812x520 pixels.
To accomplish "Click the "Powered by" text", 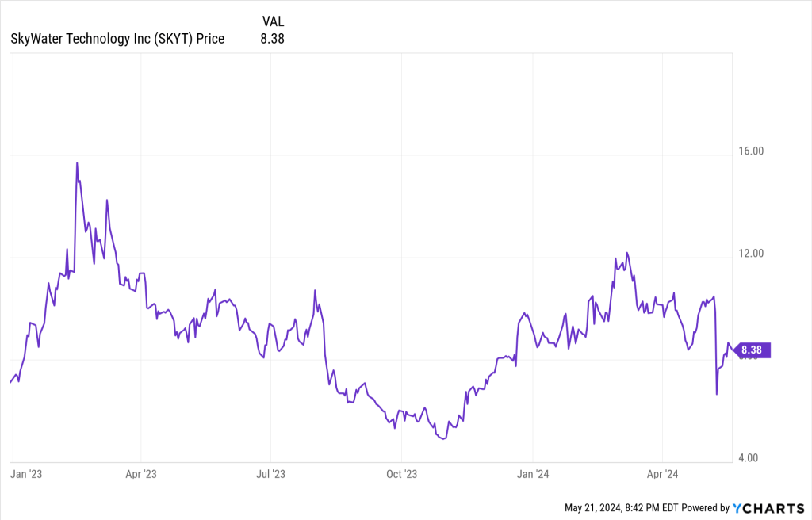I will pyautogui.click(x=705, y=507).
